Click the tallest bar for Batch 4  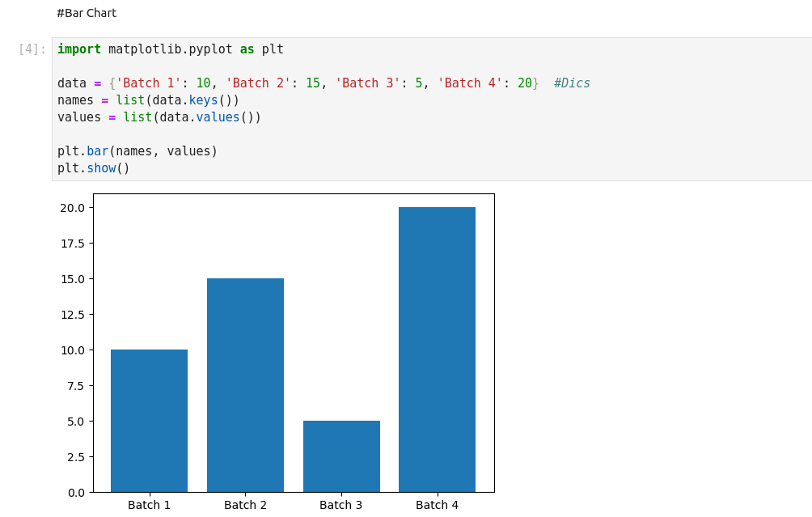click(x=437, y=350)
